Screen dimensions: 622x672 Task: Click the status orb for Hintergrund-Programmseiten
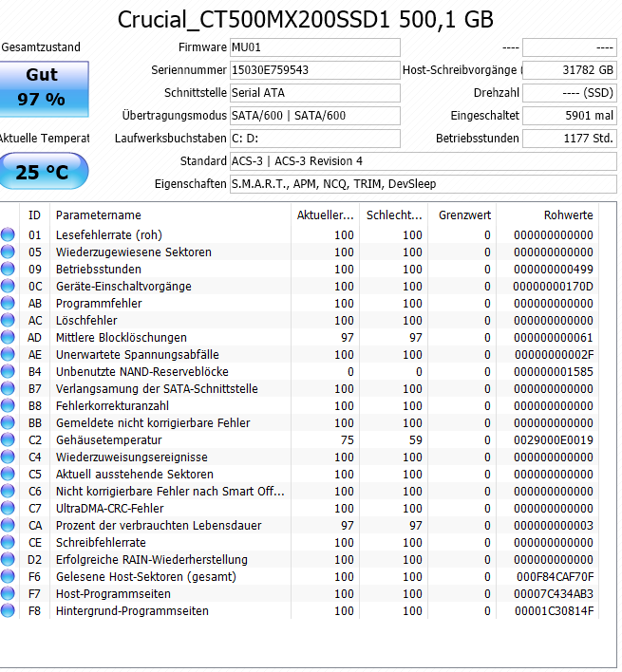[8, 610]
